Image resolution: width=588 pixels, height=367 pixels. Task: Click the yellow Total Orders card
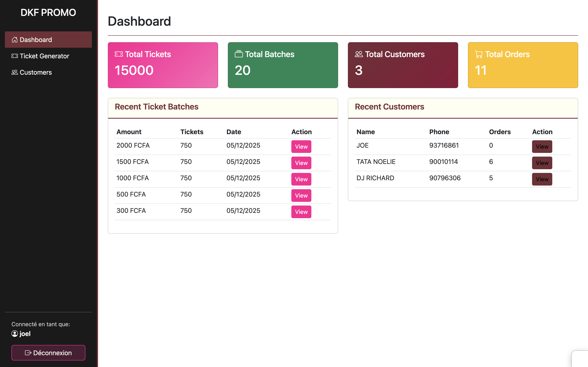tap(523, 65)
